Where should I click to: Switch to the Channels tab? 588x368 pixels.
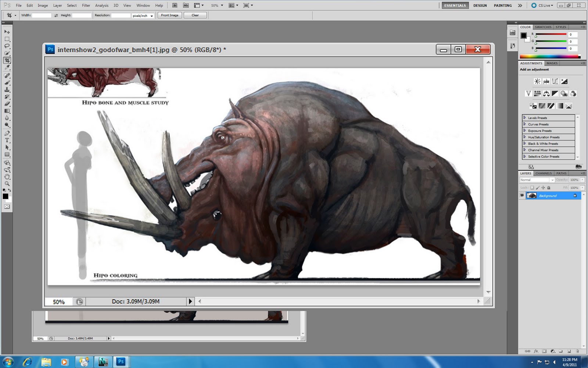pos(543,173)
